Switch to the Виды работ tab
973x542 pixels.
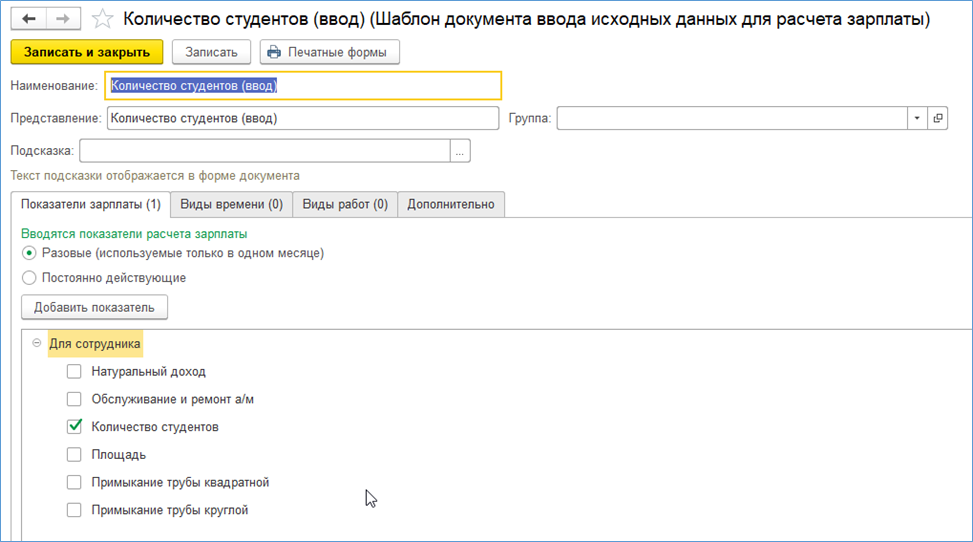pyautogui.click(x=345, y=204)
